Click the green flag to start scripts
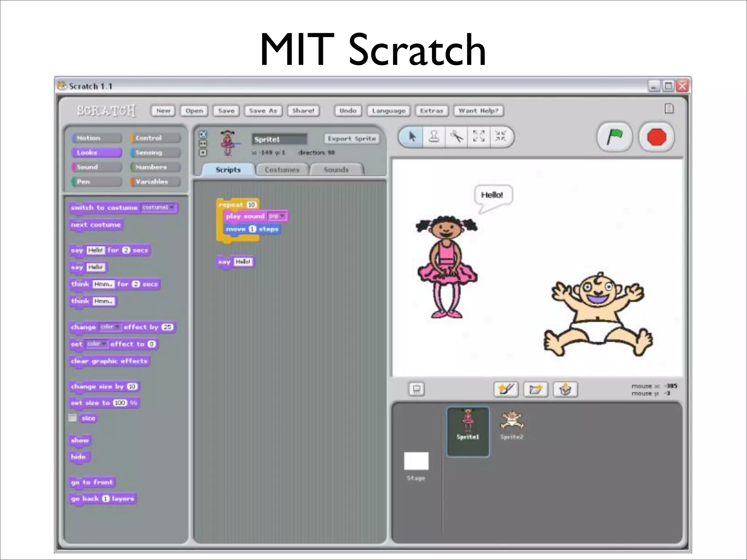The image size is (747, 560). (x=615, y=137)
